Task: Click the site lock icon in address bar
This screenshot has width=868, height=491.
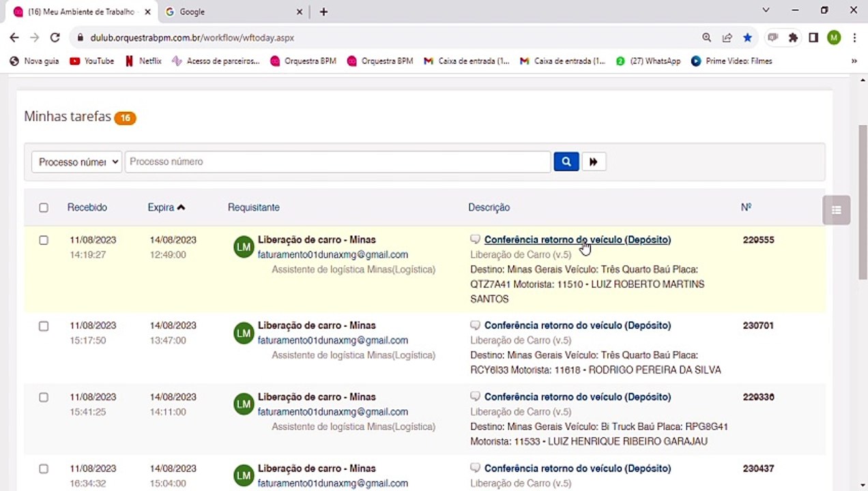Action: click(81, 38)
